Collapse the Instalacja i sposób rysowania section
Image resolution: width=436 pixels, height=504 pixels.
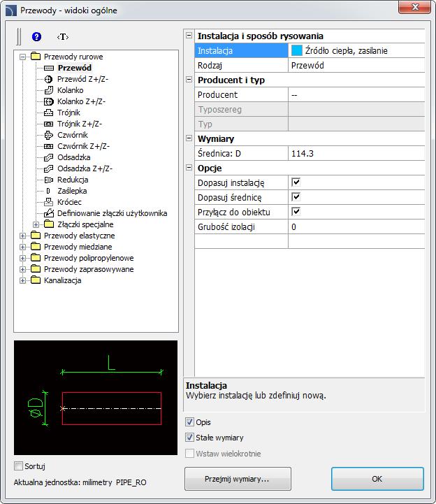(x=189, y=36)
